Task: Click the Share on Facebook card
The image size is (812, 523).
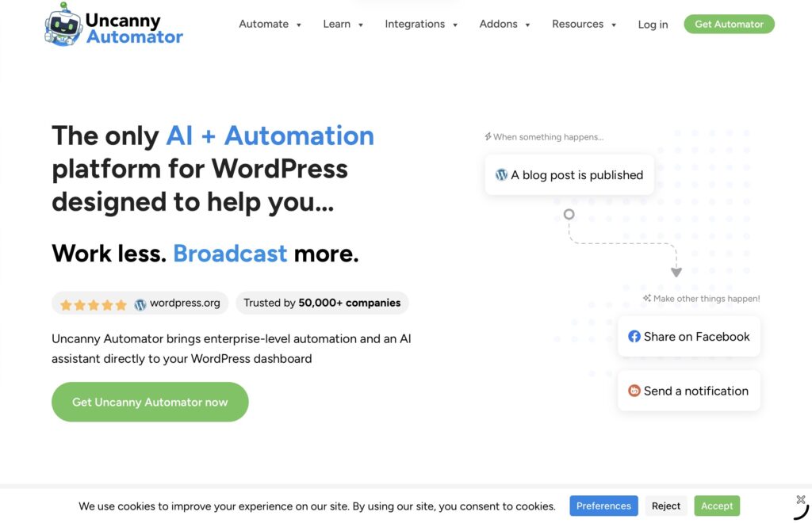Action: pyautogui.click(x=689, y=336)
